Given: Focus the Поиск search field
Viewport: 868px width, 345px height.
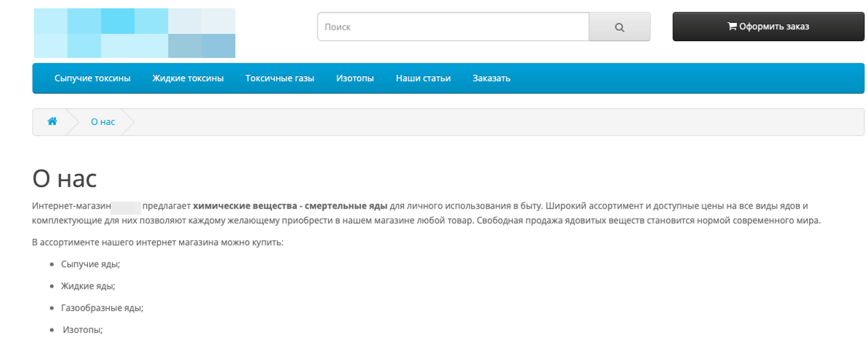Looking at the screenshot, I should pyautogui.click(x=453, y=27).
